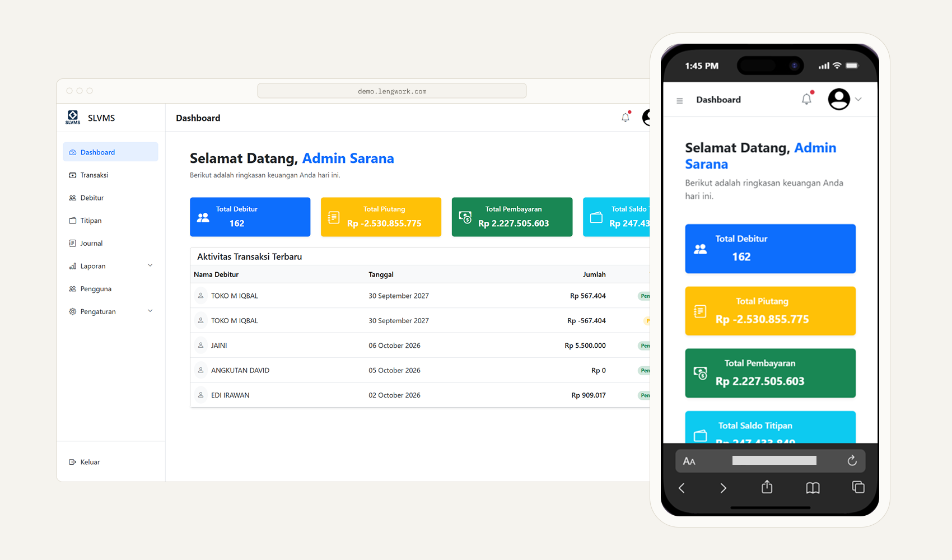Click the desktop browser address bar
The image size is (952, 560).
coord(392,91)
